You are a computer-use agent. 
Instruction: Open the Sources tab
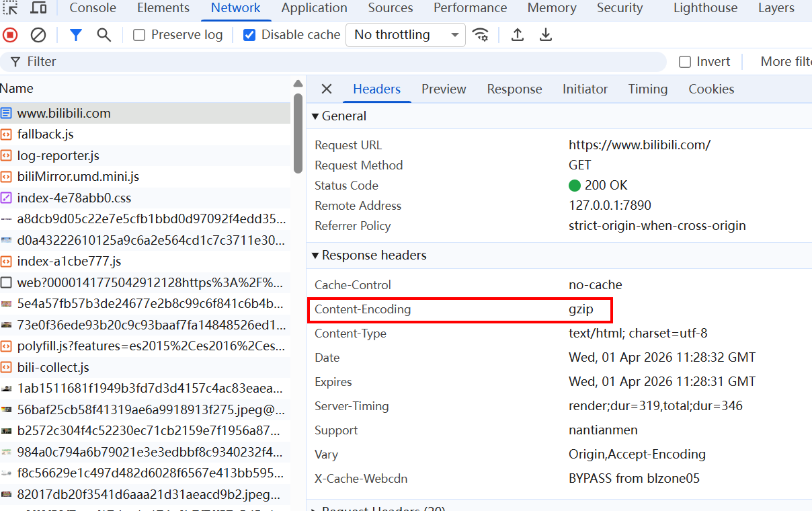click(x=391, y=8)
